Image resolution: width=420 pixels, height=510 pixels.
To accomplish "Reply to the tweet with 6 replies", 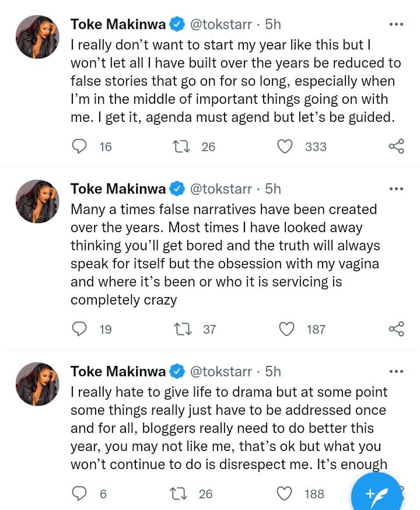I will tap(79, 494).
